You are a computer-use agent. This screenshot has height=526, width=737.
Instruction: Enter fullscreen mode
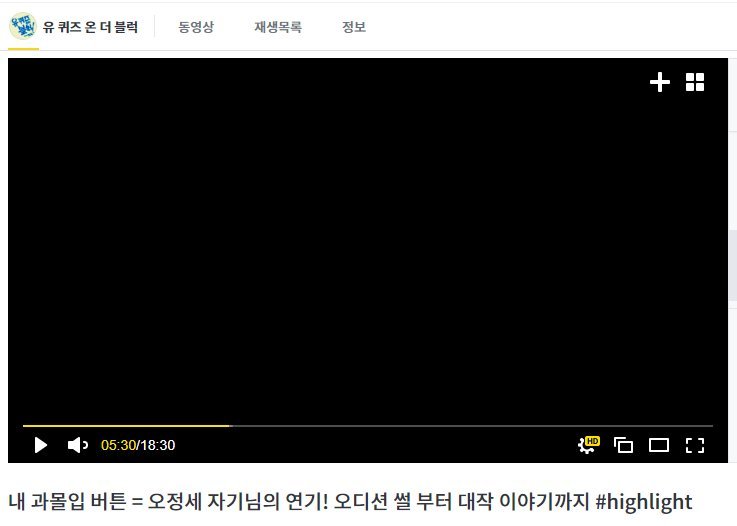695,445
